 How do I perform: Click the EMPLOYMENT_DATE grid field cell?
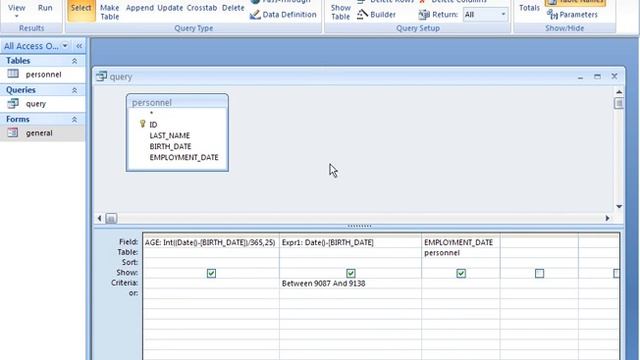click(x=461, y=242)
